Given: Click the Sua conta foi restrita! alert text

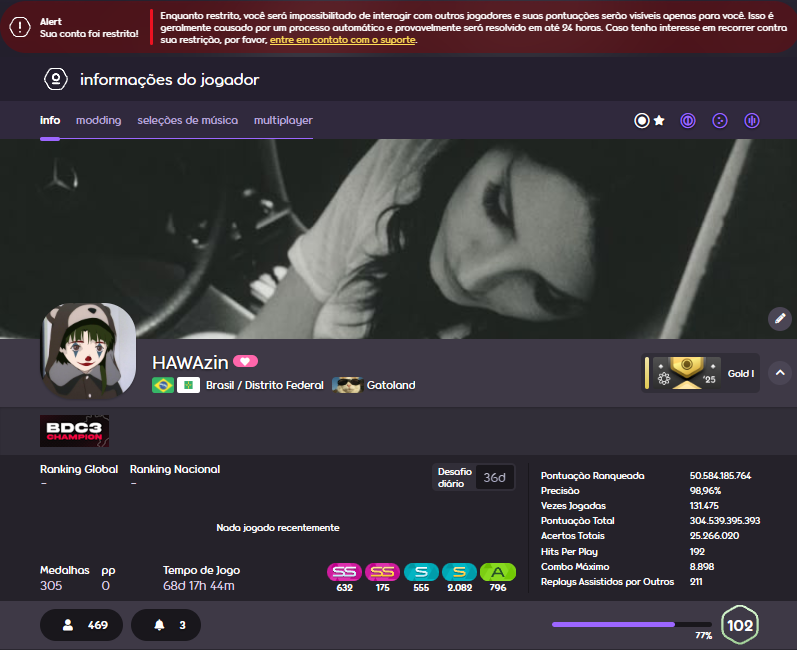Looking at the screenshot, I should click(89, 34).
